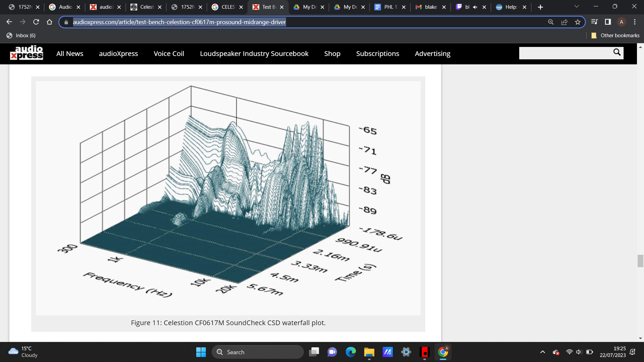Expand the tab search dropdown
Image resolution: width=644 pixels, height=362 pixels.
tap(577, 6)
